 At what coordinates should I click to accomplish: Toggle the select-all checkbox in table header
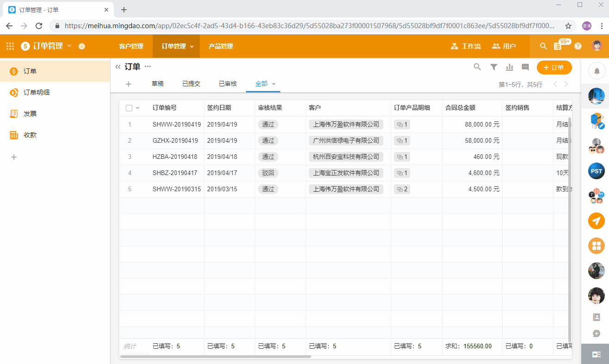(x=129, y=108)
